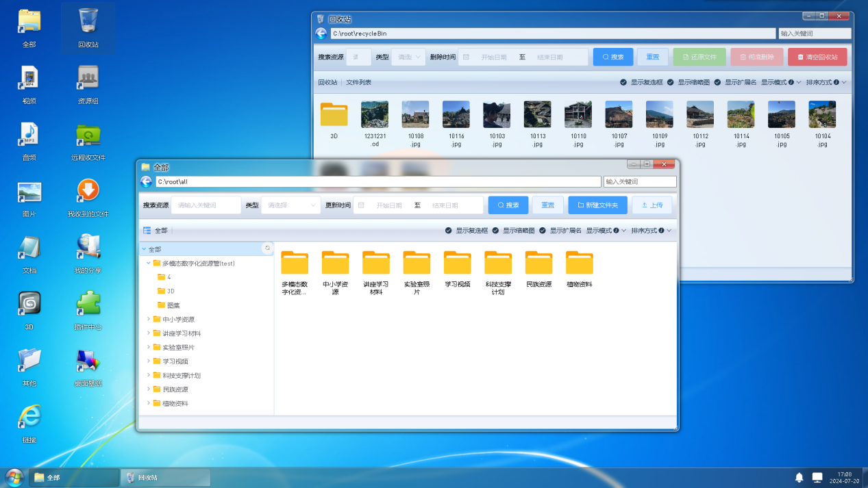Click the back arrow in 全部 window

pos(147,181)
